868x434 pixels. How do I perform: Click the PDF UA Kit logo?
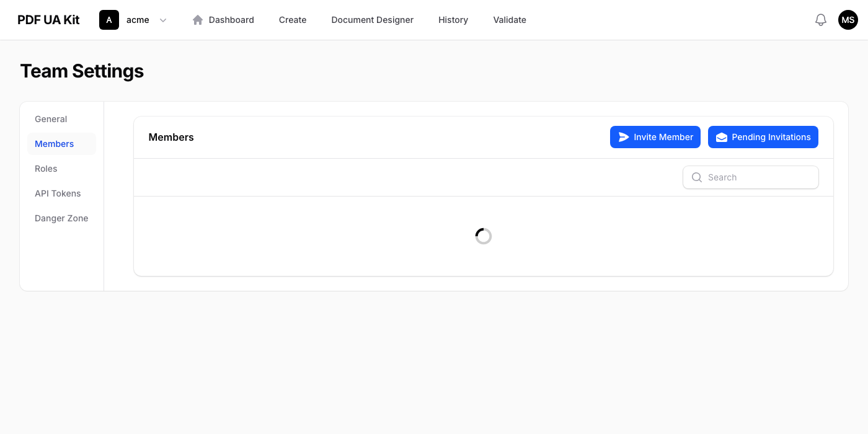48,19
